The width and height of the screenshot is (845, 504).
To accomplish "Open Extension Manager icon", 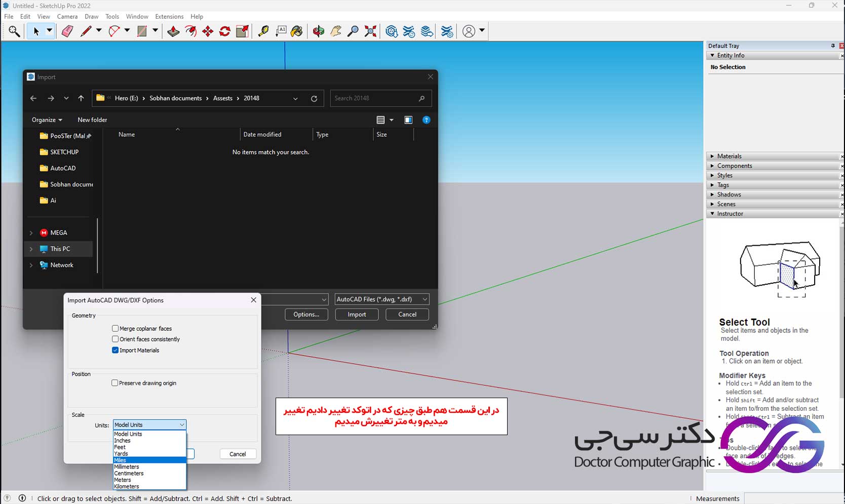I will (x=447, y=31).
